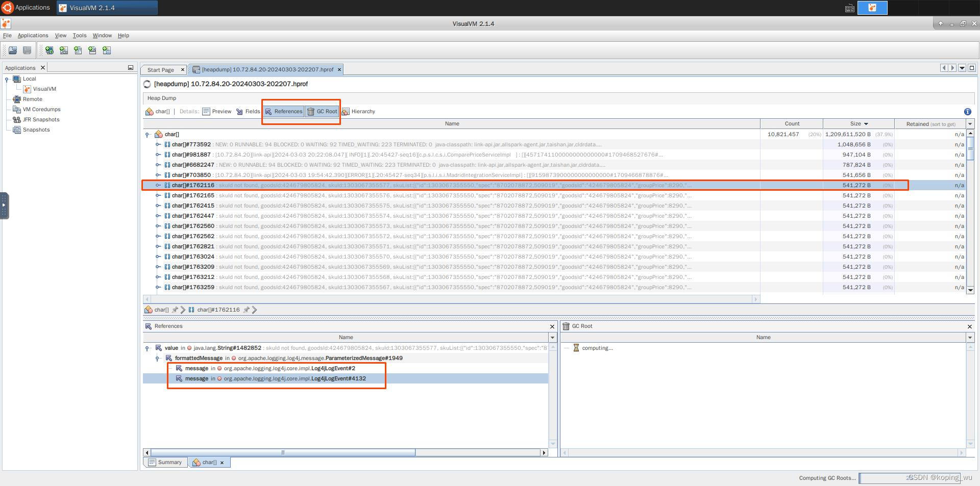Toggle the GC Root details view

322,111
